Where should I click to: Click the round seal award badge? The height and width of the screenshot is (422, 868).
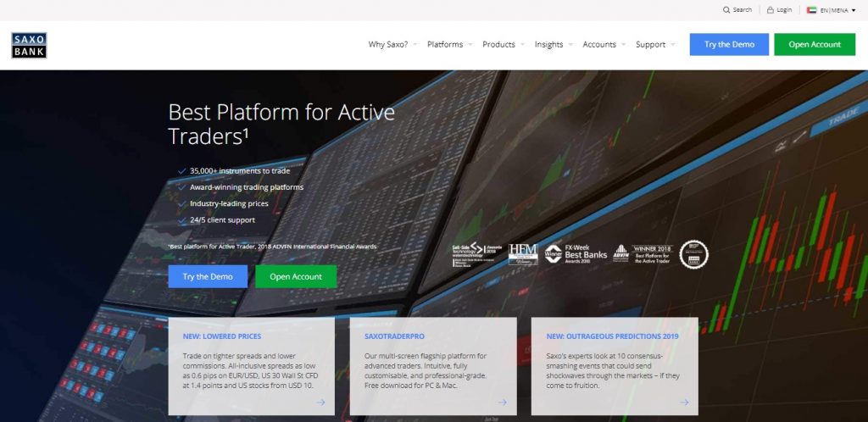pos(693,254)
